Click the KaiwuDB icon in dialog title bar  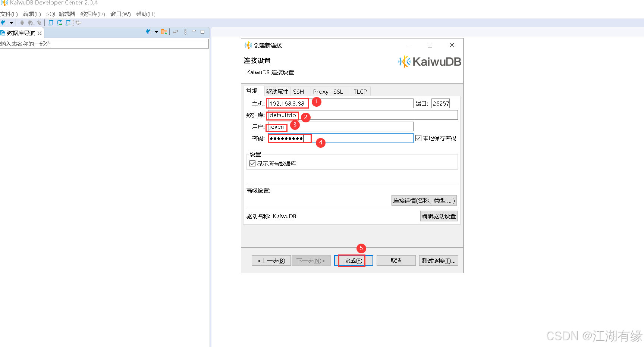pyautogui.click(x=248, y=45)
